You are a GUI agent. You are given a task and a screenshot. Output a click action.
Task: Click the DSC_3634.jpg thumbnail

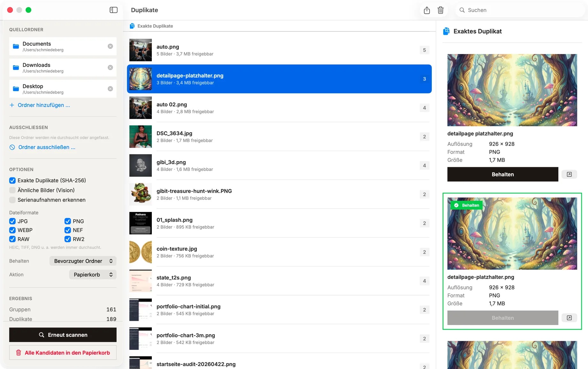[x=141, y=137]
